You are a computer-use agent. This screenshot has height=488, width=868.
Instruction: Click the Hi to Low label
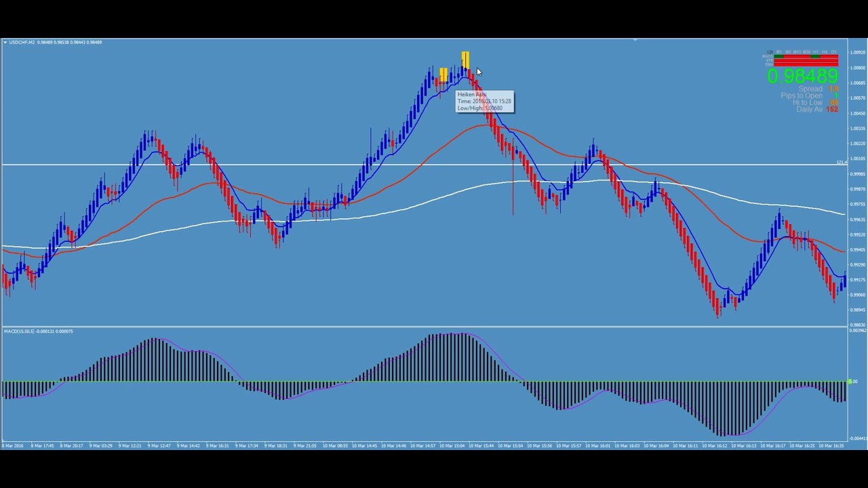coord(808,102)
